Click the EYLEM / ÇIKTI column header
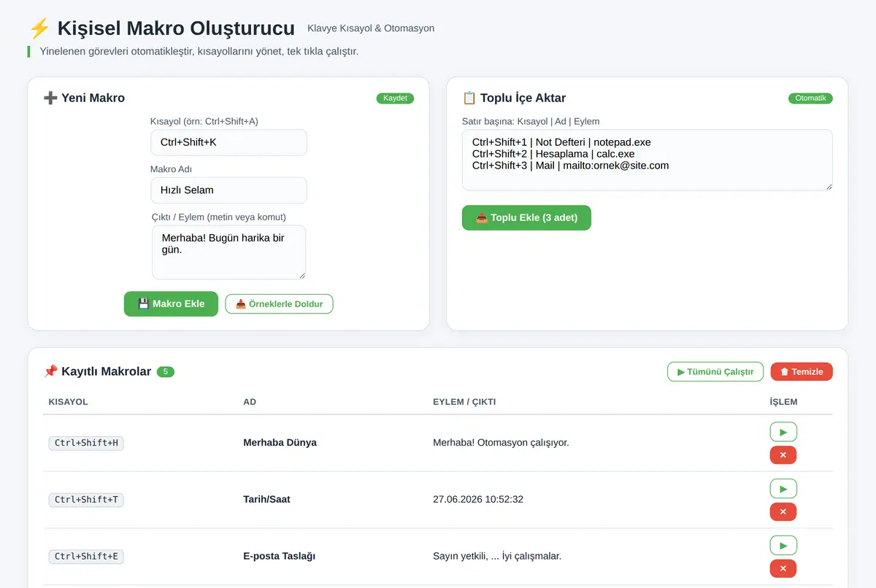 coord(464,402)
